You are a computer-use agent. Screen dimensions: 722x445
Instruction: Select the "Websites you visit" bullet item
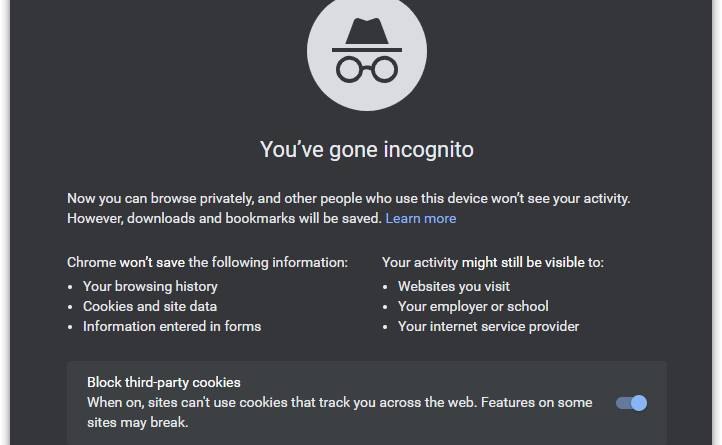[455, 286]
